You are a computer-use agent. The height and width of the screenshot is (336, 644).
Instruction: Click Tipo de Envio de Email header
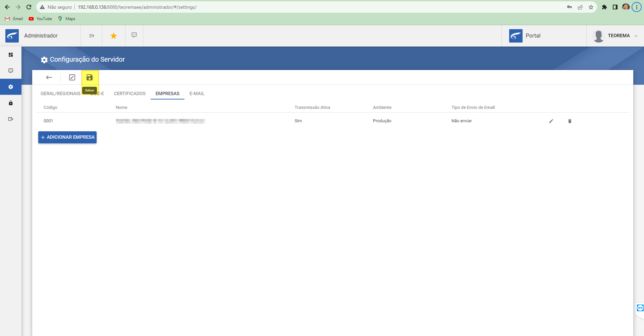click(473, 108)
